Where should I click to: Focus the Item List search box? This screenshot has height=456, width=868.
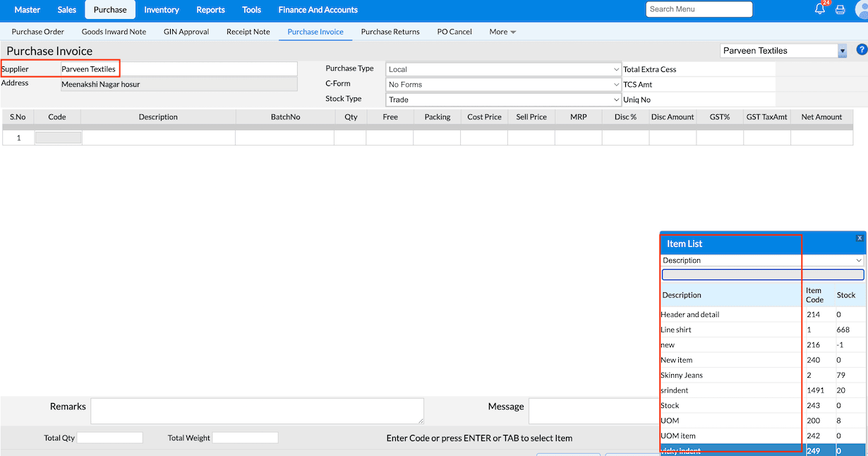763,275
